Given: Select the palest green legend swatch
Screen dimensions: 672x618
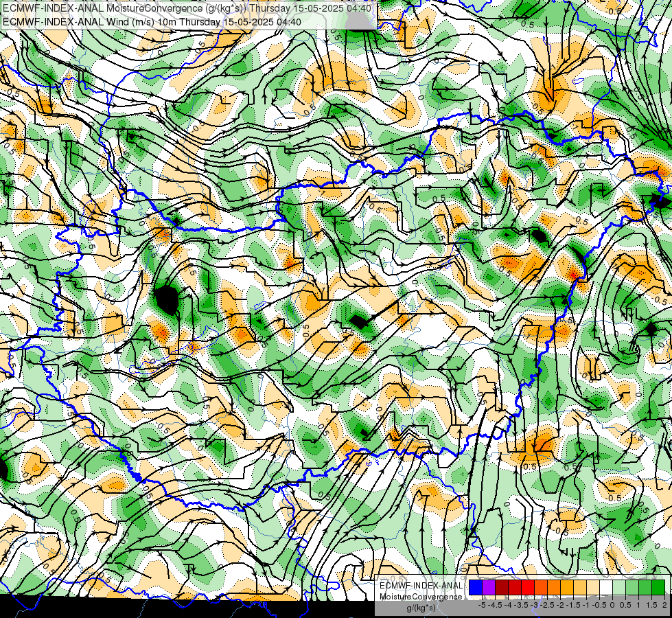Looking at the screenshot, I should (619, 587).
